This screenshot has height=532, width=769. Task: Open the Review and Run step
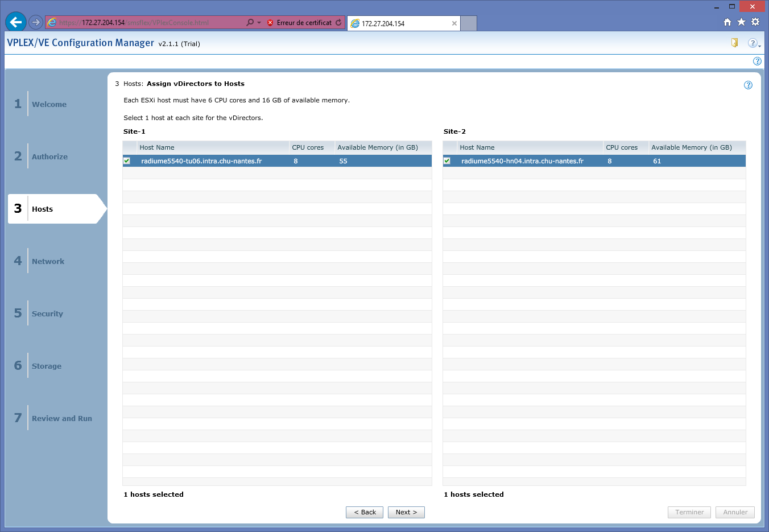click(61, 418)
